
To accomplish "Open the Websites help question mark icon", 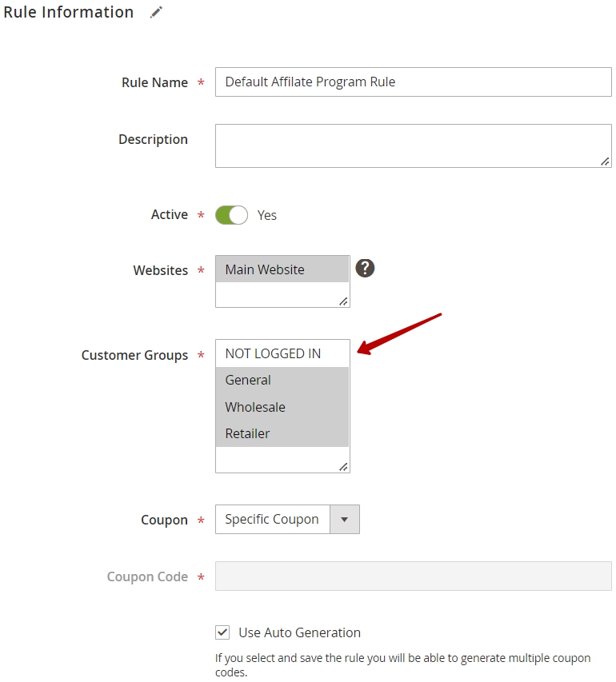I will [x=365, y=268].
